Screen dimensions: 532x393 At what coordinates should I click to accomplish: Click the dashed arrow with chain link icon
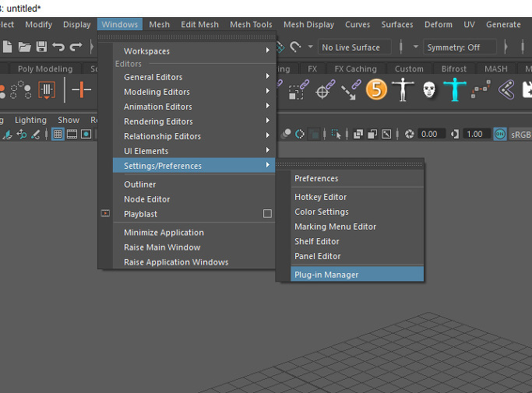351,89
